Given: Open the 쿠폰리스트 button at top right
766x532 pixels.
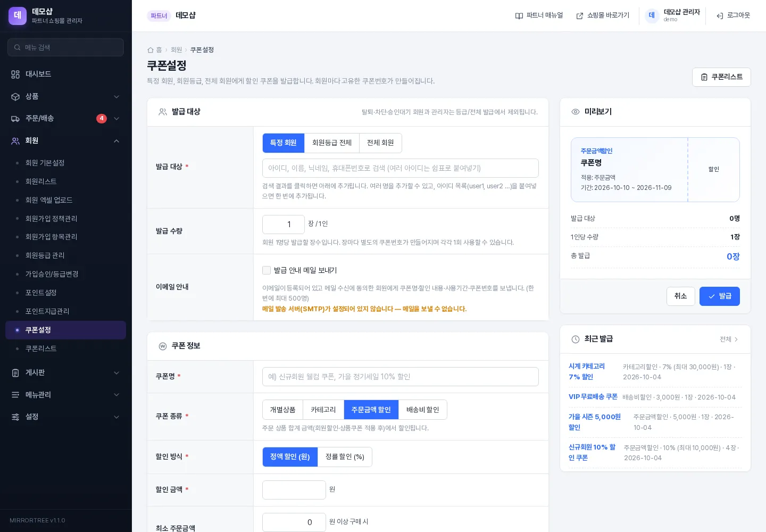Looking at the screenshot, I should pyautogui.click(x=721, y=77).
